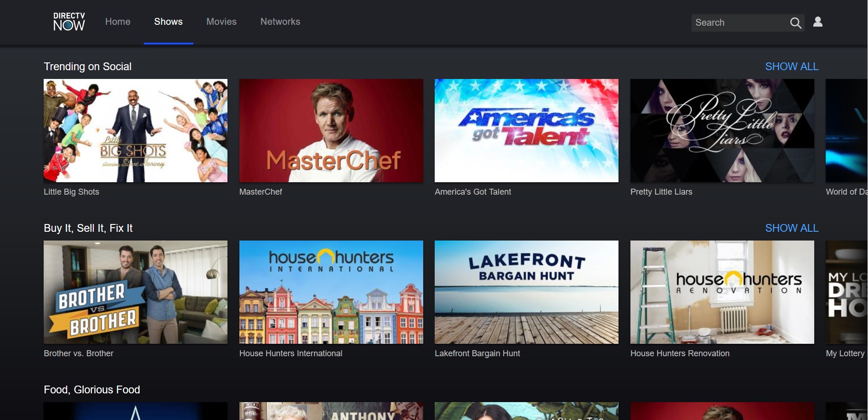This screenshot has width=868, height=420.
Task: Open the Networks tab
Action: (280, 22)
